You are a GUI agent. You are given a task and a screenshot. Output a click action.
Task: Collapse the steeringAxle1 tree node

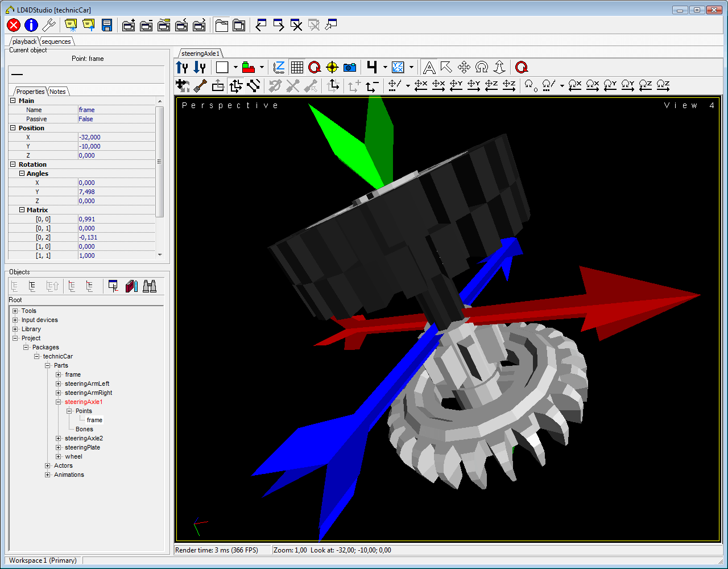[59, 402]
